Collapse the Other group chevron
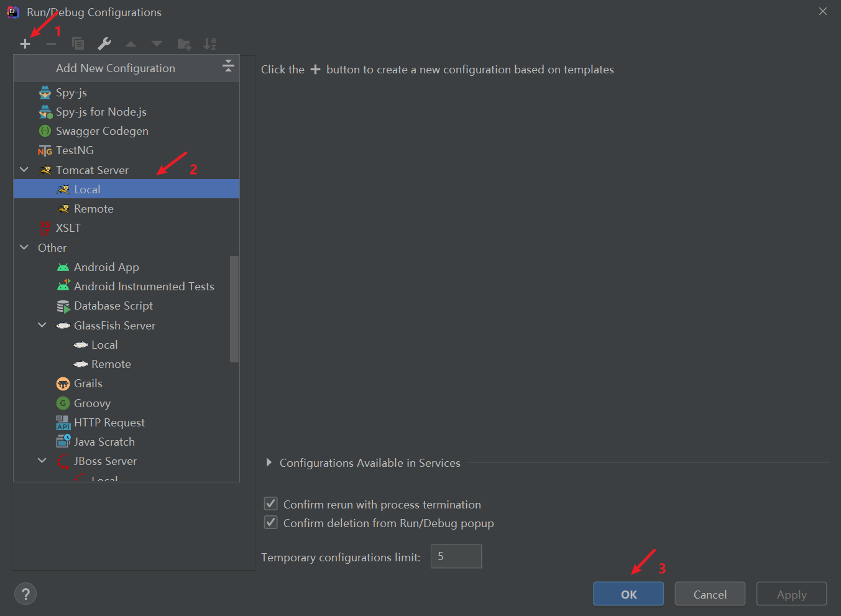This screenshot has height=616, width=841. 24,247
